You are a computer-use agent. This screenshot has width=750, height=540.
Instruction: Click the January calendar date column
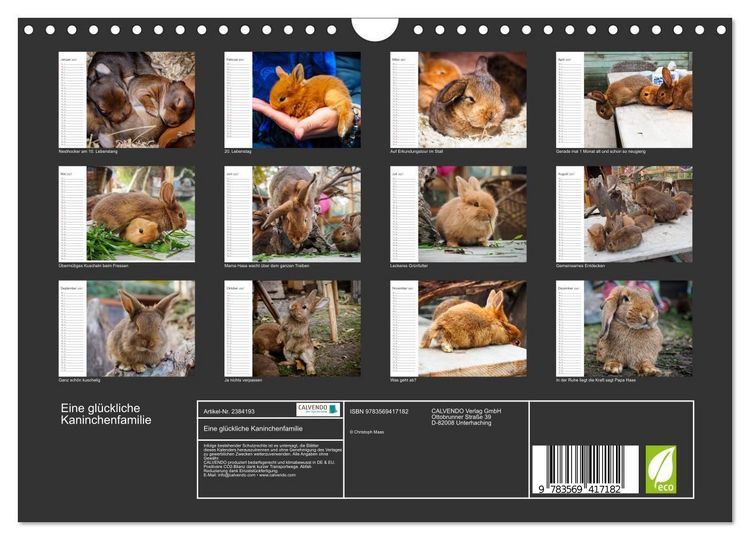[72, 99]
